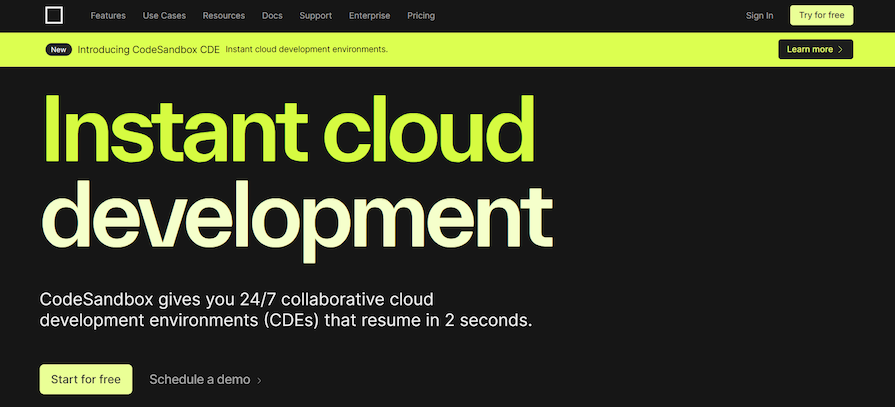Screen dimensions: 895x407
Task: Go to the Docs page
Action: (x=272, y=16)
